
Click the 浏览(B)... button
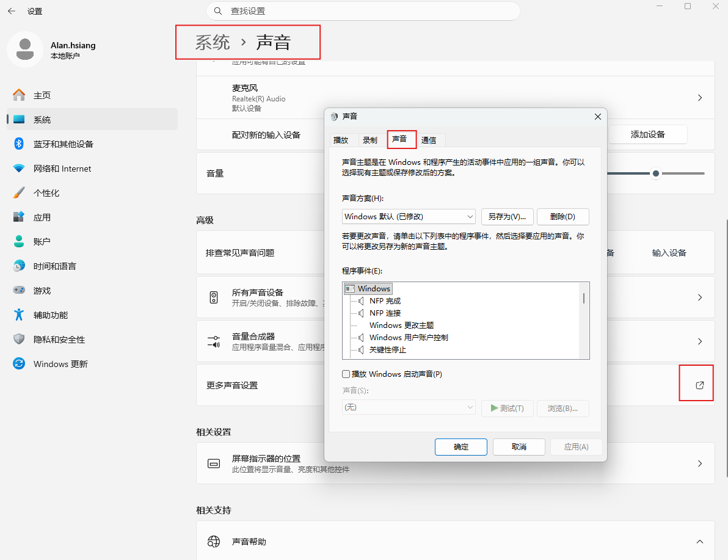[562, 408]
